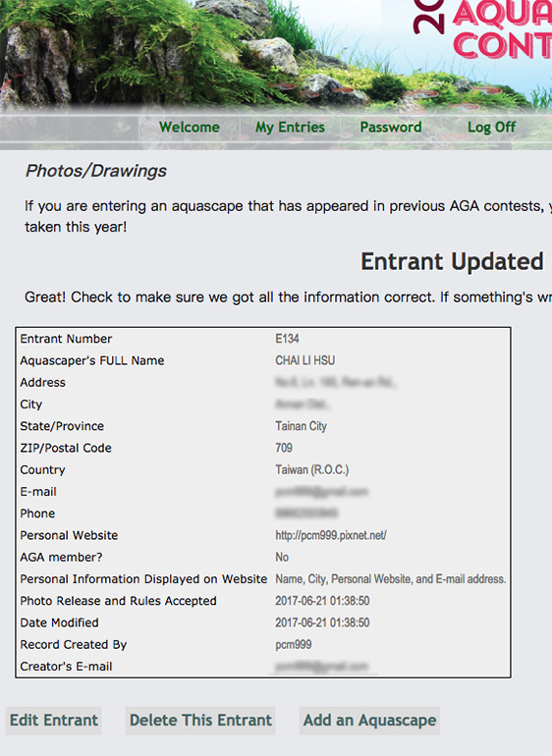Viewport: 552px width, 756px height.
Task: Click Aquascaper's FULL Name label
Action: pyautogui.click(x=92, y=360)
